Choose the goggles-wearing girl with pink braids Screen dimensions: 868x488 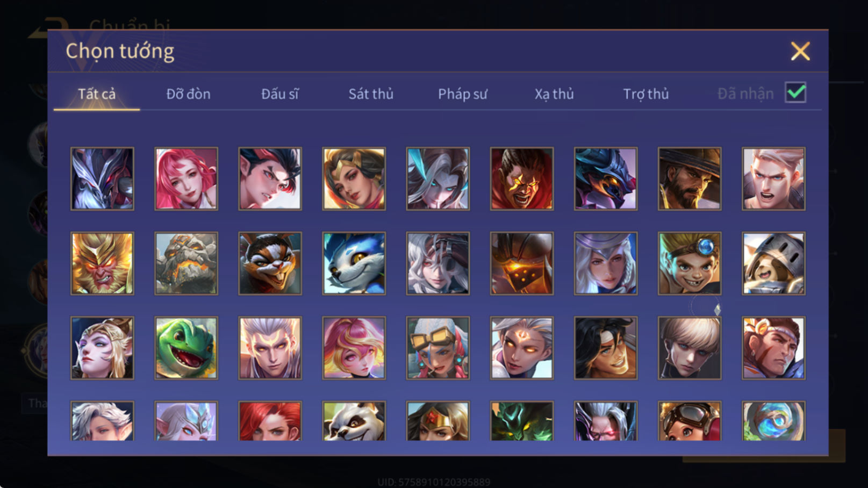pyautogui.click(x=437, y=348)
